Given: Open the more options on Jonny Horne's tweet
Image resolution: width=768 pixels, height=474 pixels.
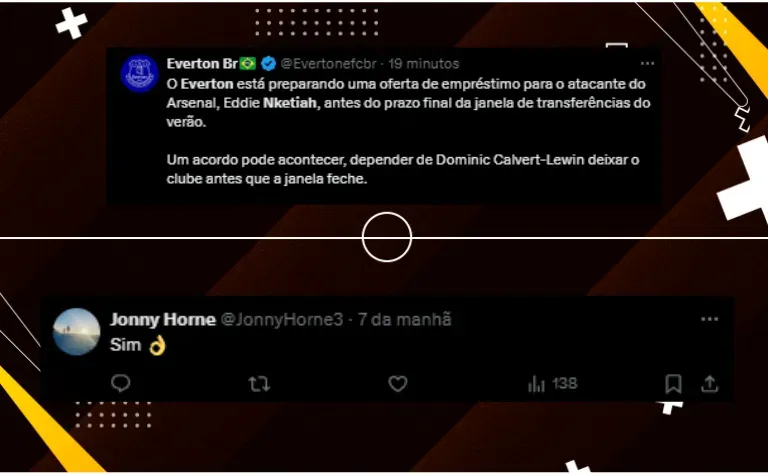Looking at the screenshot, I should pos(709,319).
